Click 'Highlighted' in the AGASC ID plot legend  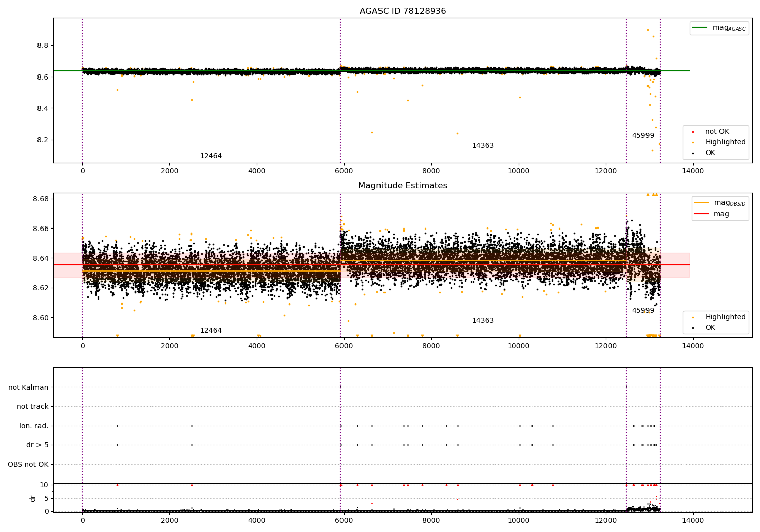(x=718, y=142)
